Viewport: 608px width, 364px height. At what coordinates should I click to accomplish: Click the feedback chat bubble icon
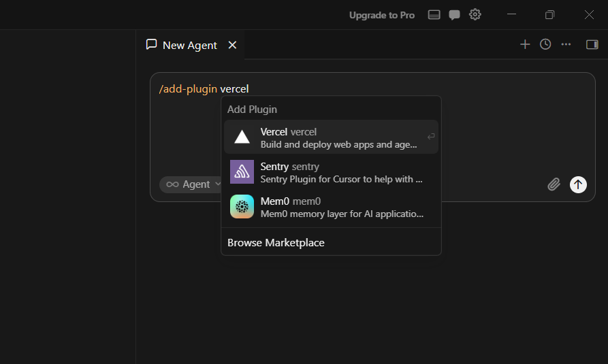coord(454,15)
